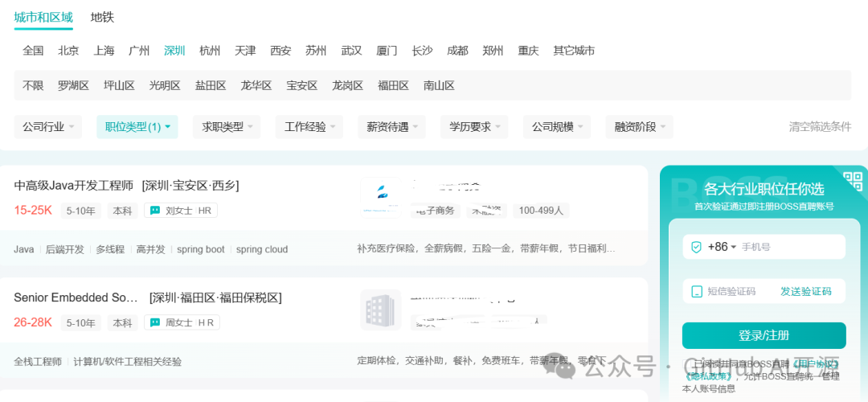
Task: Select 苏州 city option
Action: coord(316,51)
